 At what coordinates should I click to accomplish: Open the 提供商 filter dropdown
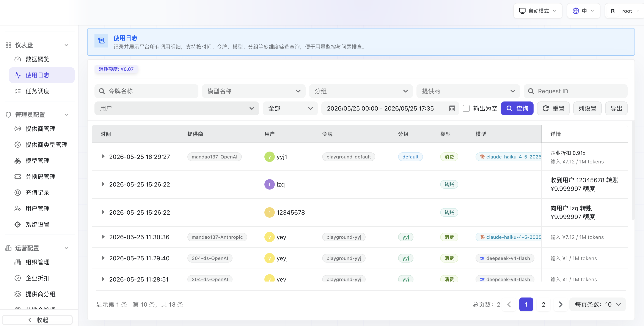pos(468,91)
